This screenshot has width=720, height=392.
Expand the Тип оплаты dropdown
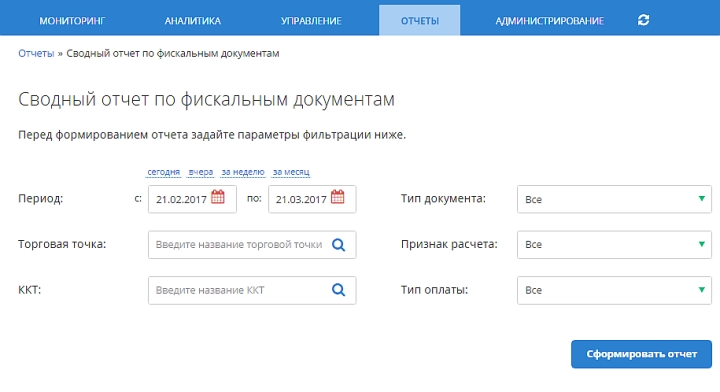pyautogui.click(x=614, y=290)
